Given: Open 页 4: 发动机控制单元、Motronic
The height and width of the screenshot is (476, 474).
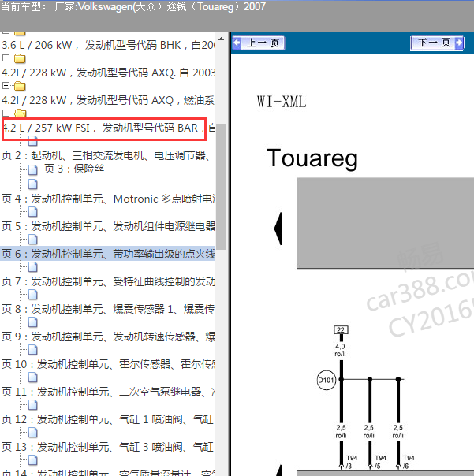Looking at the screenshot, I should click(108, 199).
